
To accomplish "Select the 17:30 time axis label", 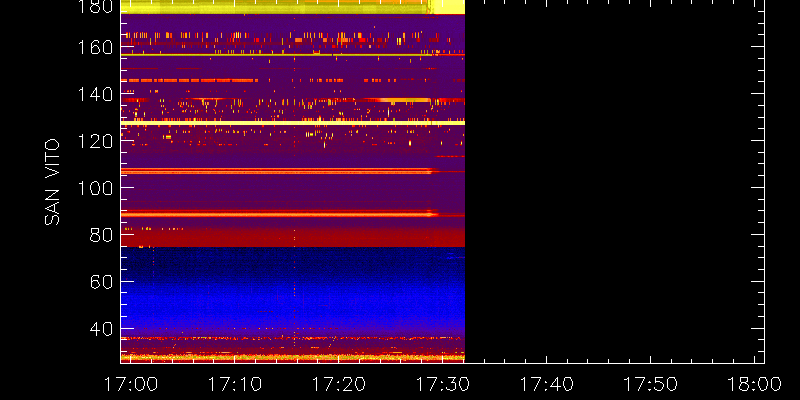I will [441, 384].
